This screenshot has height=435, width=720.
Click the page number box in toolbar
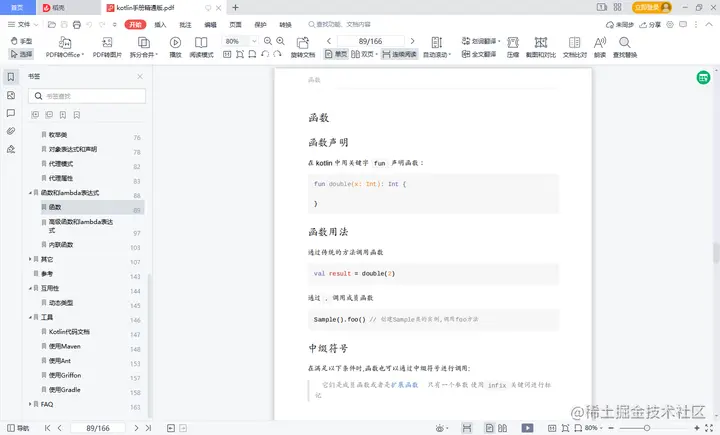point(371,41)
